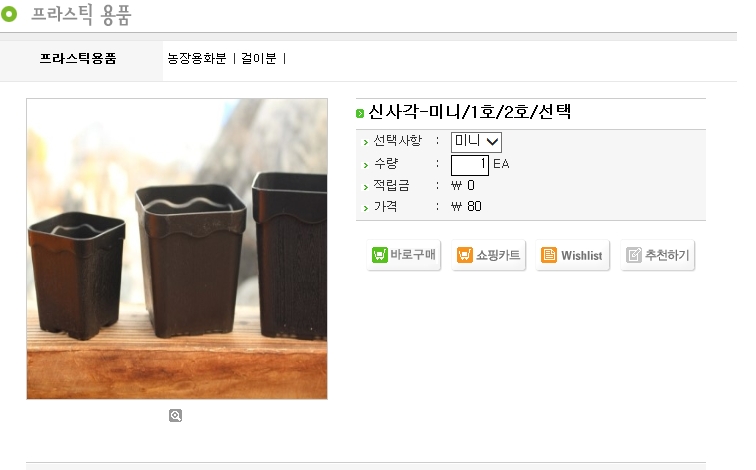The width and height of the screenshot is (756, 470).
Task: Click the orange list icon on Wishlist
Action: click(x=549, y=255)
